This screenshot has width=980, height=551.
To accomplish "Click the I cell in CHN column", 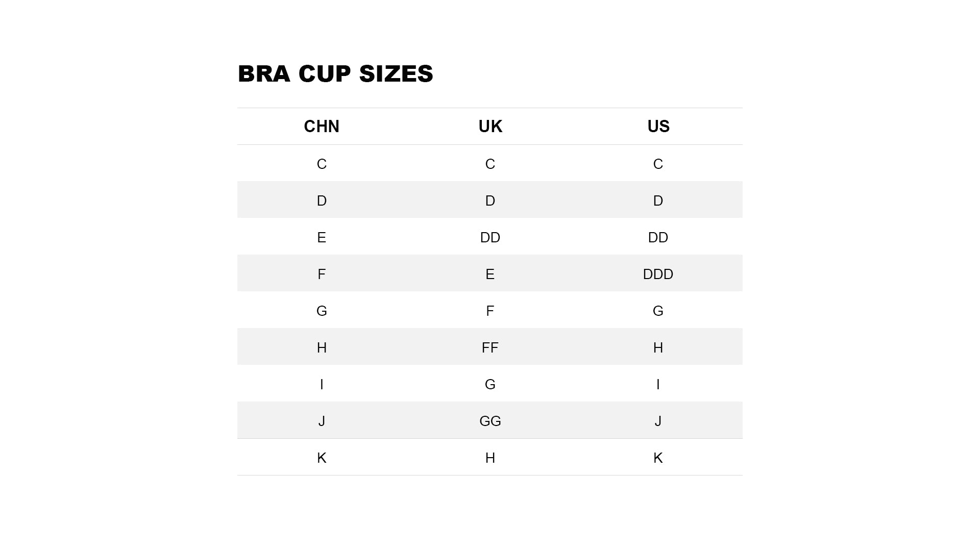I will [322, 384].
